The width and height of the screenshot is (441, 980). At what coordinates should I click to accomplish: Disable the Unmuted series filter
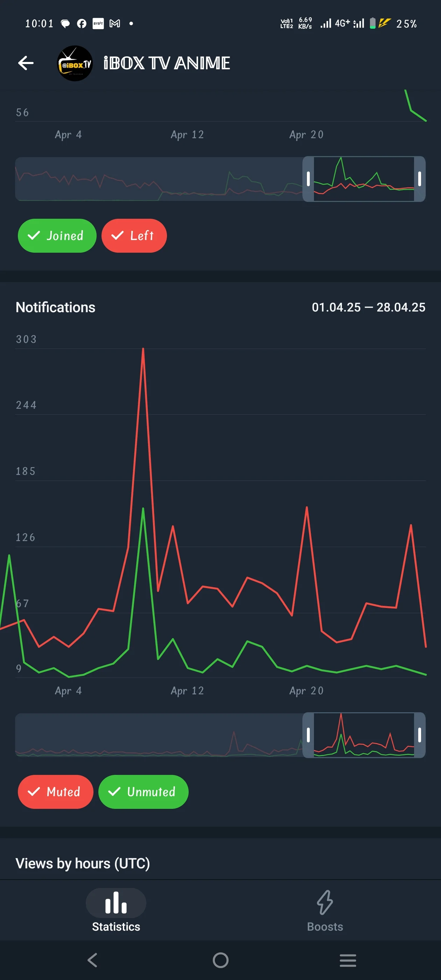143,792
